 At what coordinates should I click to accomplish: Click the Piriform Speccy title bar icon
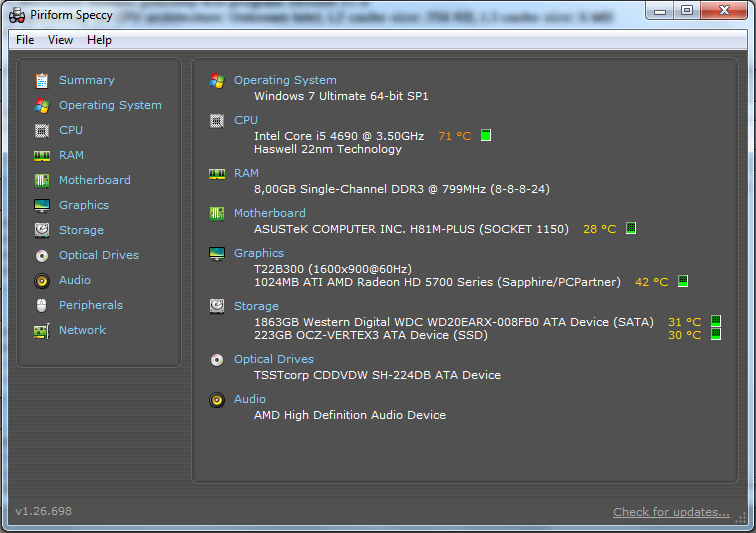pyautogui.click(x=17, y=15)
